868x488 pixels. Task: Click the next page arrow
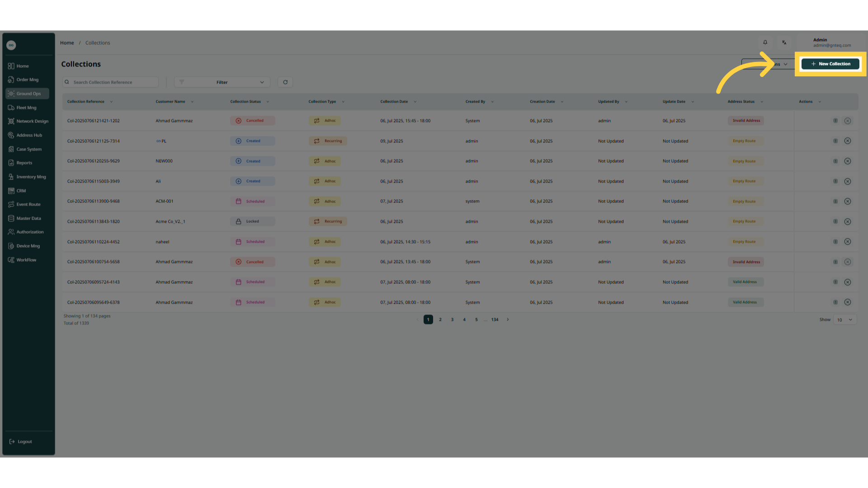(508, 319)
